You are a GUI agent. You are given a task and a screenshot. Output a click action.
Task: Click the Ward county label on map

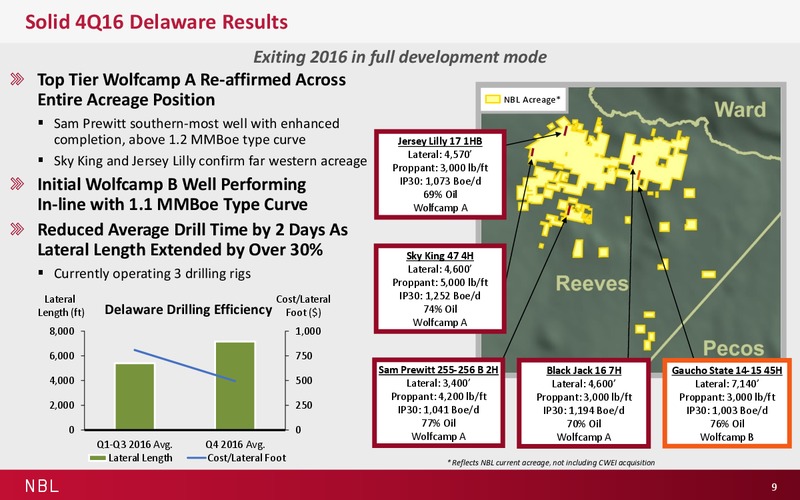[x=740, y=109]
